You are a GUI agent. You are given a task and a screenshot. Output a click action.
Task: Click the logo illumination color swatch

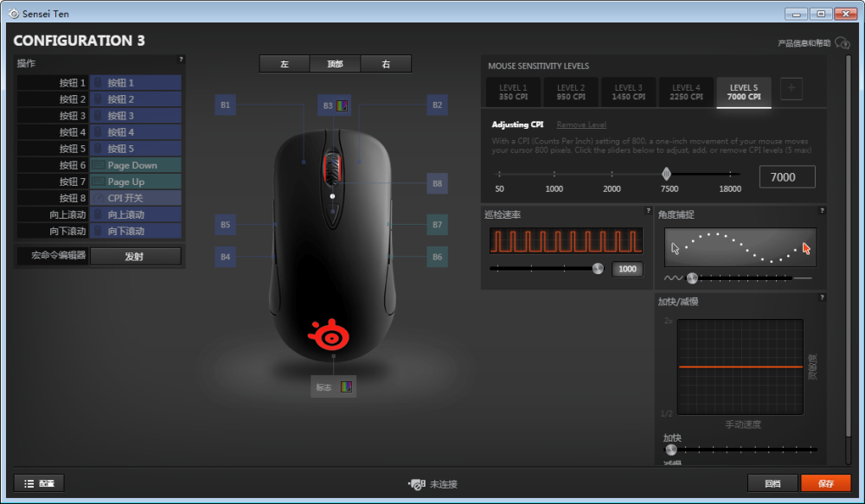(x=346, y=387)
